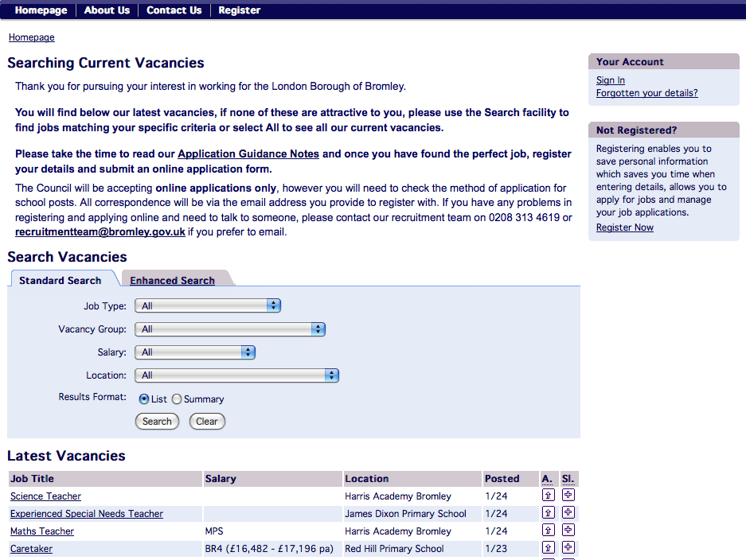Image resolution: width=746 pixels, height=560 pixels.
Task: Click the Sign In link under Your Account
Action: pos(611,80)
